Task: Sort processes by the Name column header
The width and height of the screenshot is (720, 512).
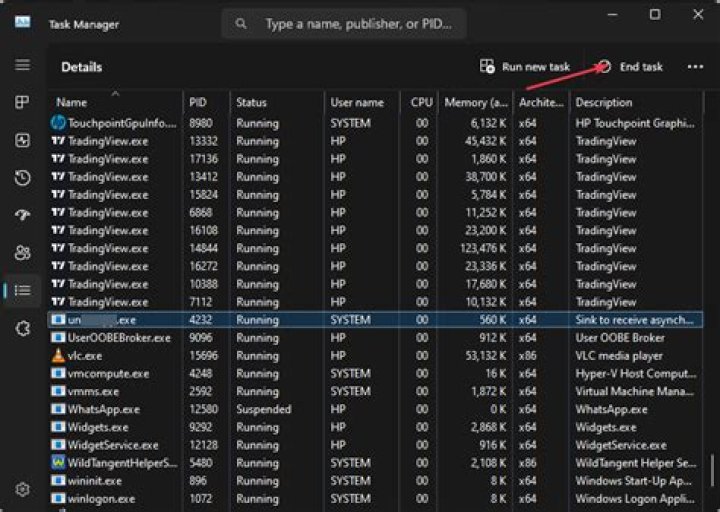Action: coord(72,102)
